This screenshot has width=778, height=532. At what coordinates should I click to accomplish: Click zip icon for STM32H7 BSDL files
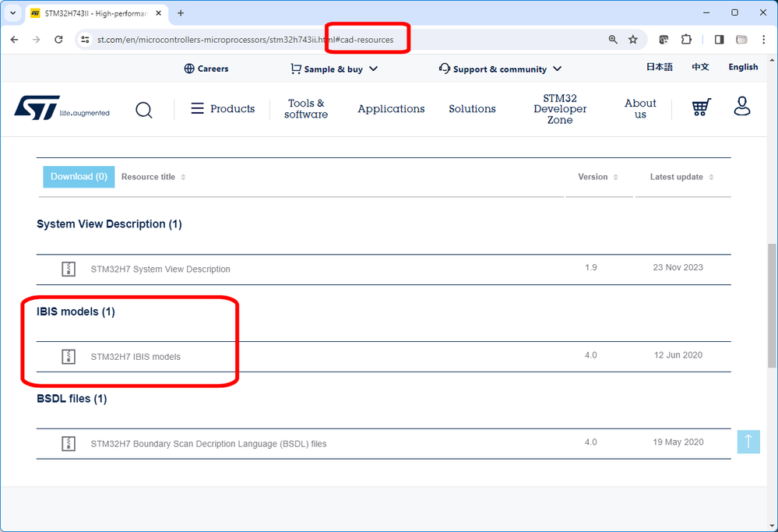[69, 444]
